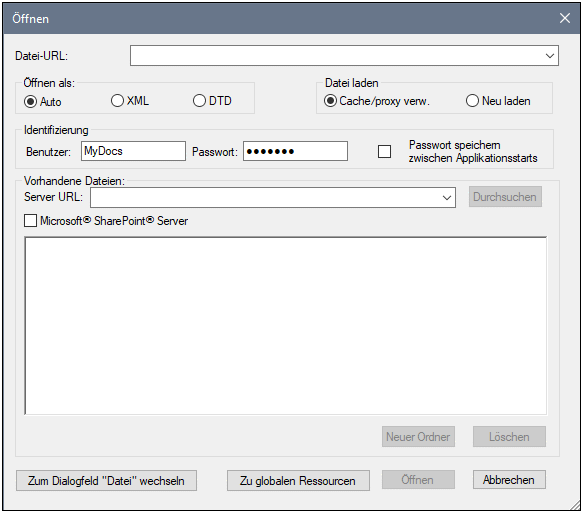Image resolution: width=583 pixels, height=513 pixels.
Task: Open Zu globalen Ressourcen
Action: coord(298,481)
